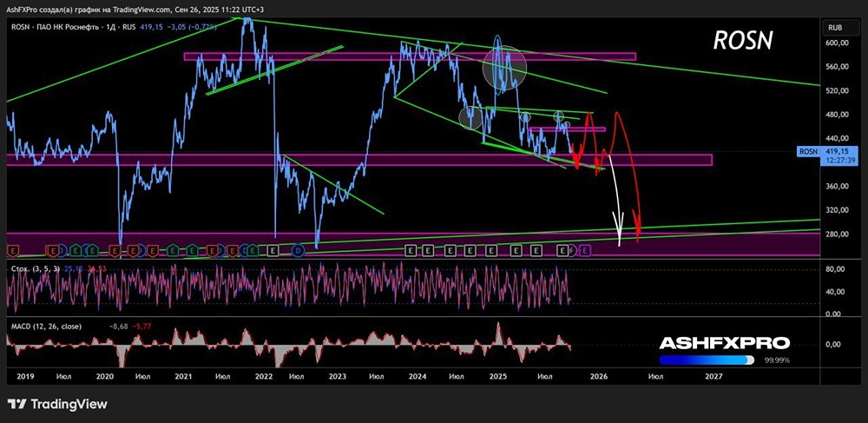Image resolution: width=868 pixels, height=423 pixels.
Task: Click the 2023 time axis label
Action: [337, 376]
